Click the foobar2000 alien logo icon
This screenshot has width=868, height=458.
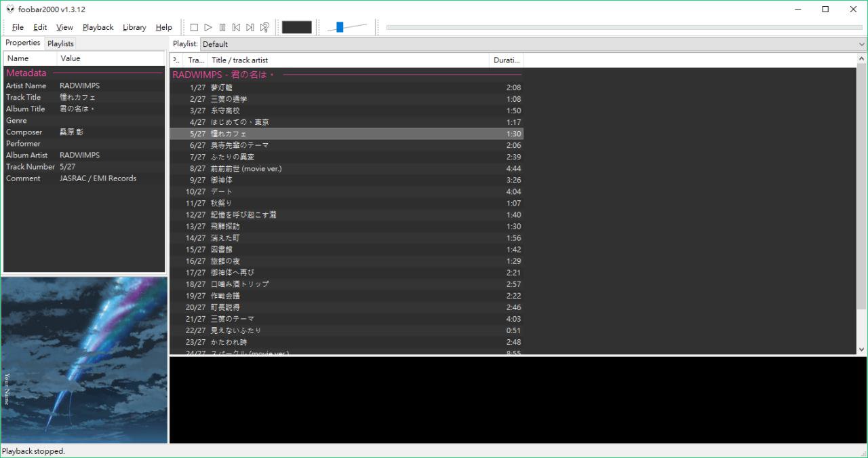(10, 9)
